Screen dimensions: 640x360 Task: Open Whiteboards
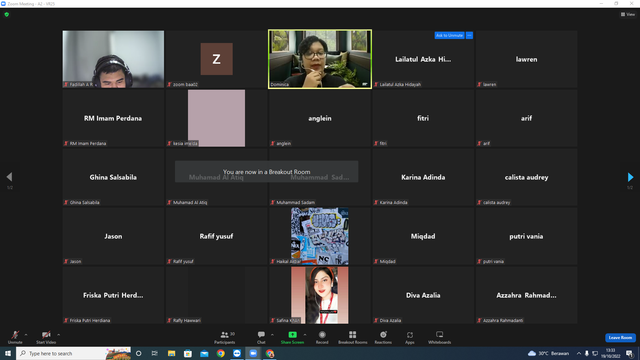click(440, 337)
